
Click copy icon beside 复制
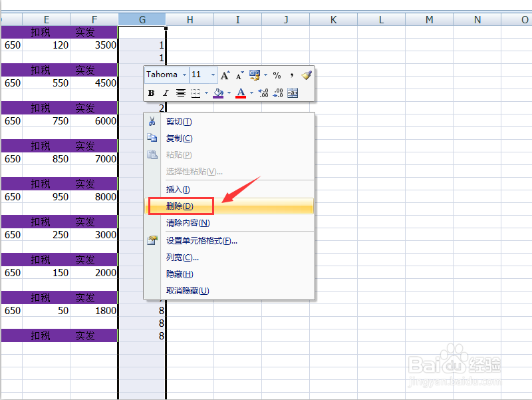click(152, 138)
